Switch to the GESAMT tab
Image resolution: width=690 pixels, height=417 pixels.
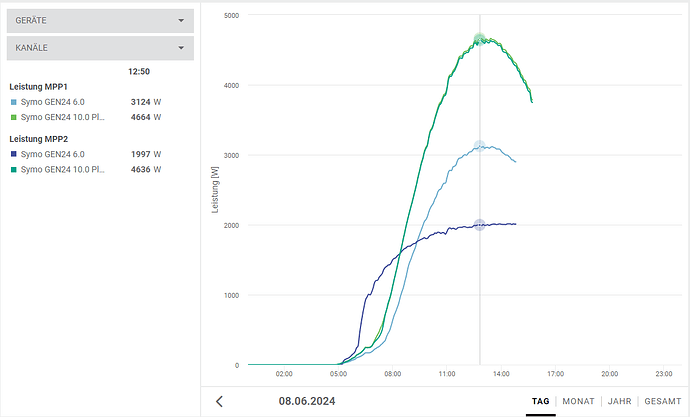(x=662, y=401)
